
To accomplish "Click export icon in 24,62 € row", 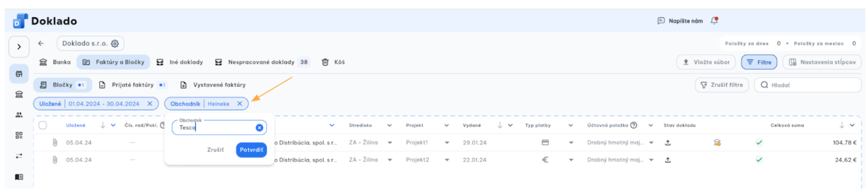I will pyautogui.click(x=668, y=160).
